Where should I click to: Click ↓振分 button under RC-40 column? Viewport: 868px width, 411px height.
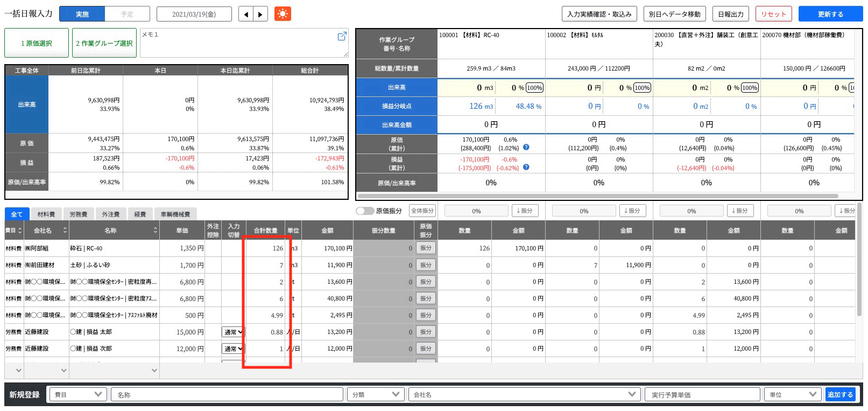(x=525, y=211)
